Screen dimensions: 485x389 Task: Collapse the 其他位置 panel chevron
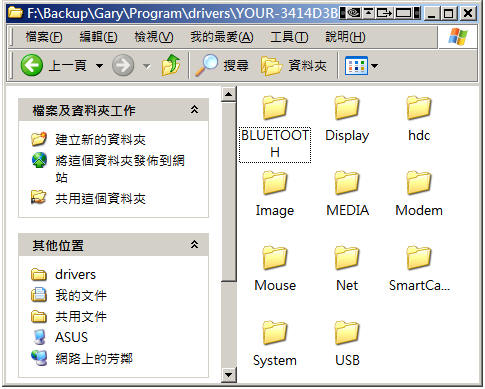(194, 245)
